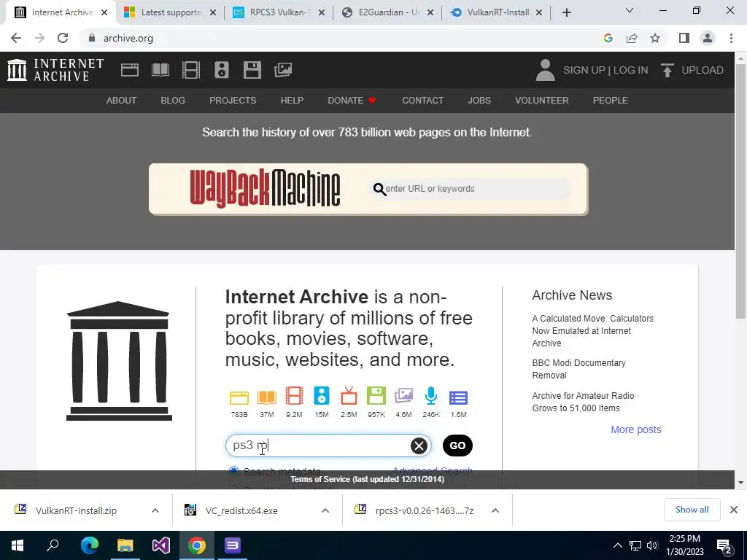Open the HELP menu item
The height and width of the screenshot is (560, 747).
[292, 101]
